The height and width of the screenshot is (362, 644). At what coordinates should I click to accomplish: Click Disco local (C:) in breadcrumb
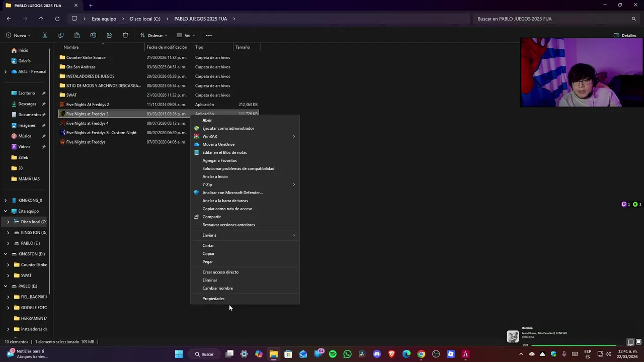[145, 19]
